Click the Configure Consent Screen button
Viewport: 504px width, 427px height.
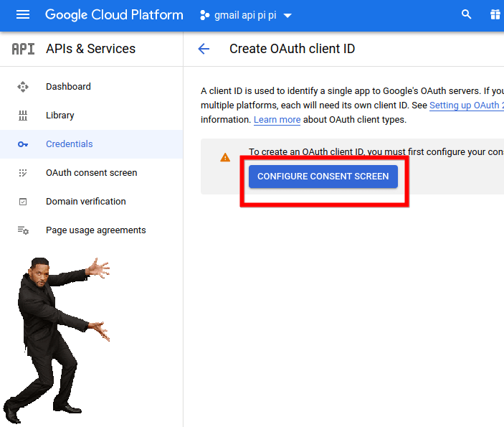point(323,177)
